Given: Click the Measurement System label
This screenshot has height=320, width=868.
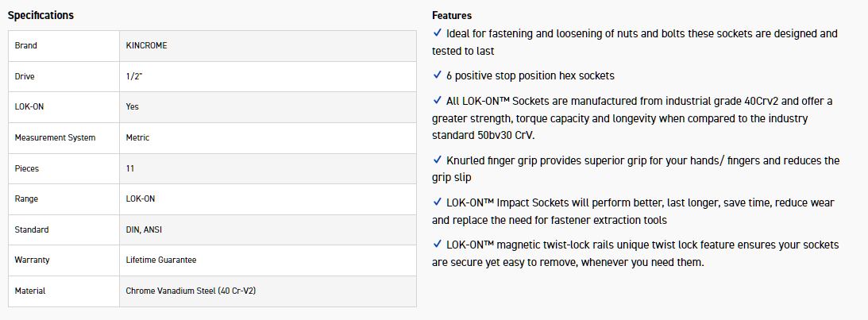Looking at the screenshot, I should click(55, 137).
